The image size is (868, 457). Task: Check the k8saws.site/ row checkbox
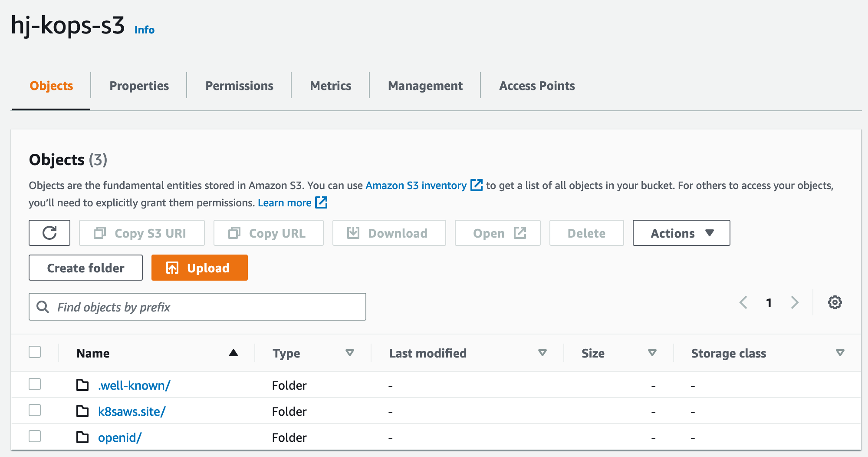point(35,410)
